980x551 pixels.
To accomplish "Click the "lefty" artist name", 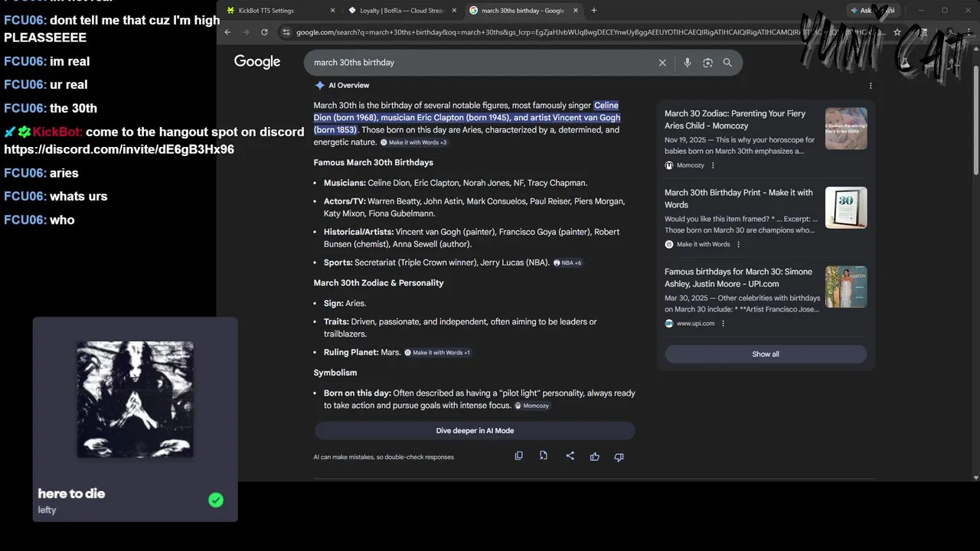I will pos(47,510).
